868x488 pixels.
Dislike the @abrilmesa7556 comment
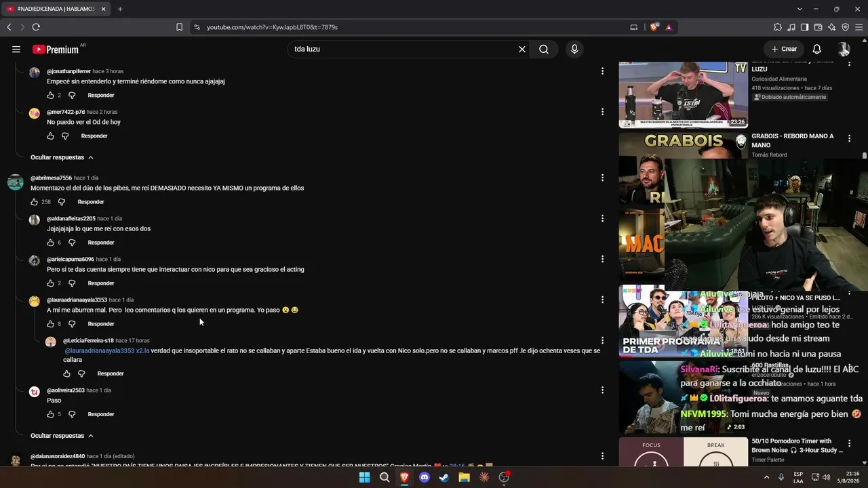(62, 202)
